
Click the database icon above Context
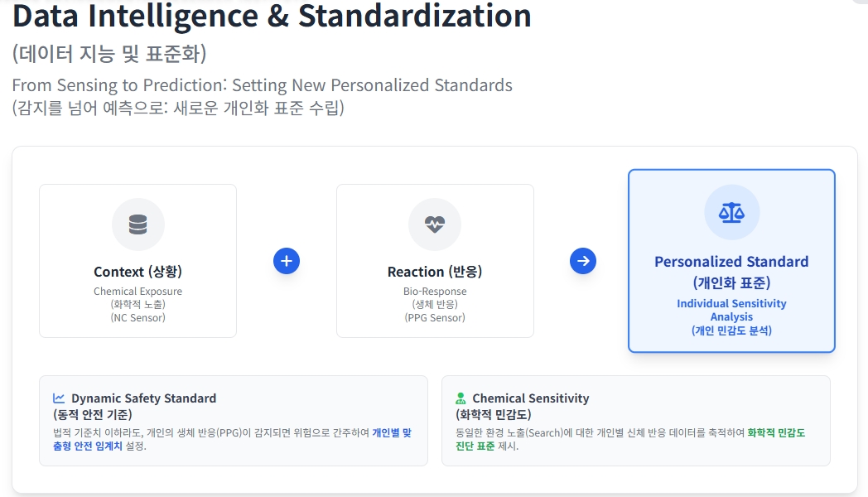point(137,224)
